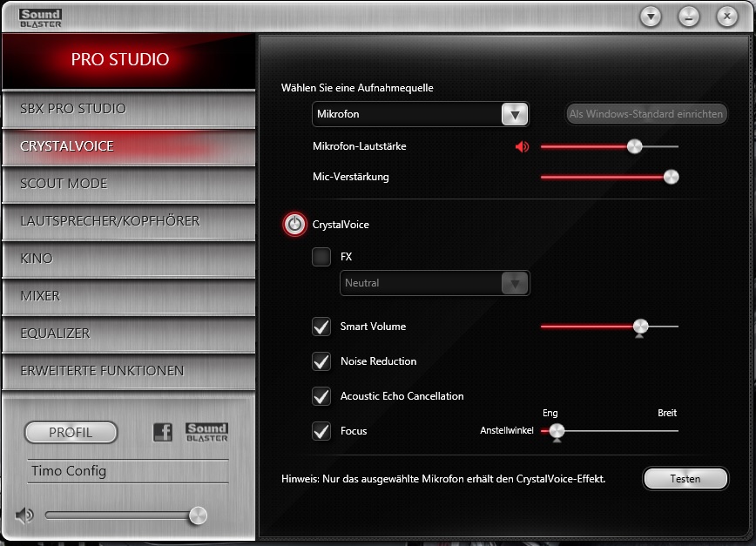Screen dimensions: 756x546
Task: Open the Facebook icon link
Action: 163,432
